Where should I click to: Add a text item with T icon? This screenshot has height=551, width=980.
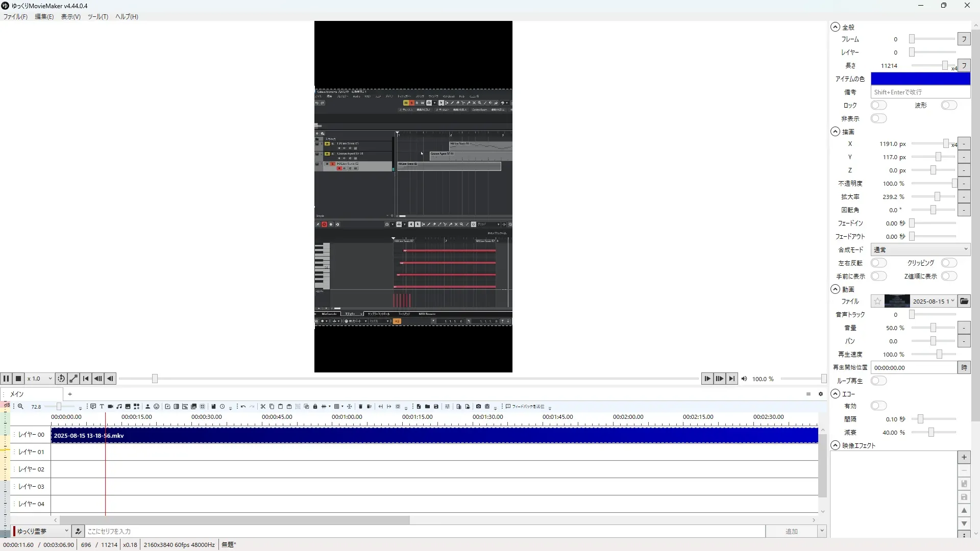pyautogui.click(x=102, y=407)
